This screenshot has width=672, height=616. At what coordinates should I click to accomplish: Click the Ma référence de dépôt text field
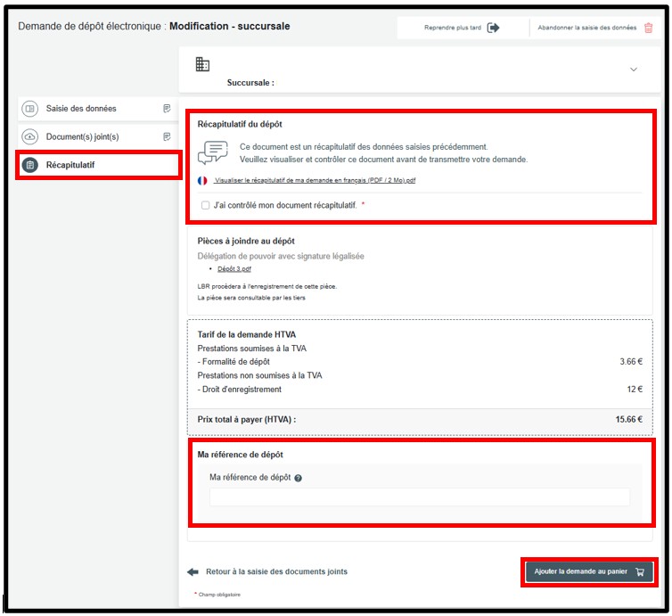click(x=419, y=497)
